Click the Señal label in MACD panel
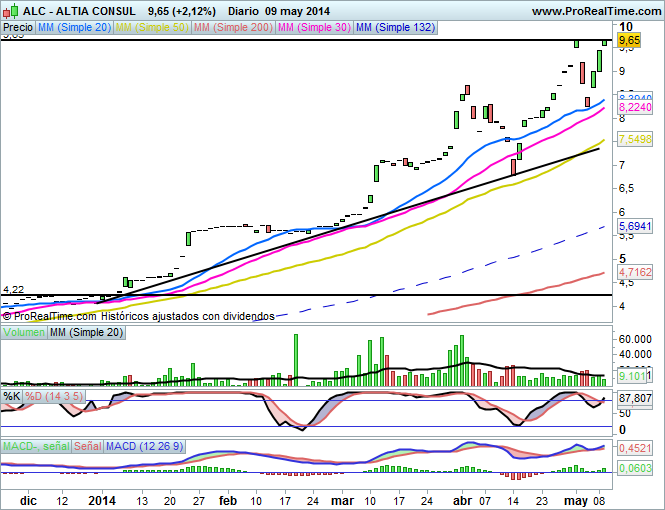Screen dimensions: 665x510 [x=87, y=444]
